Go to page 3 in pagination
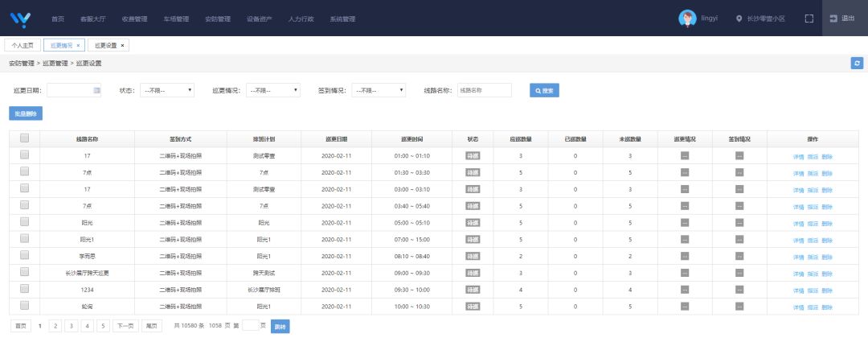 coord(72,327)
